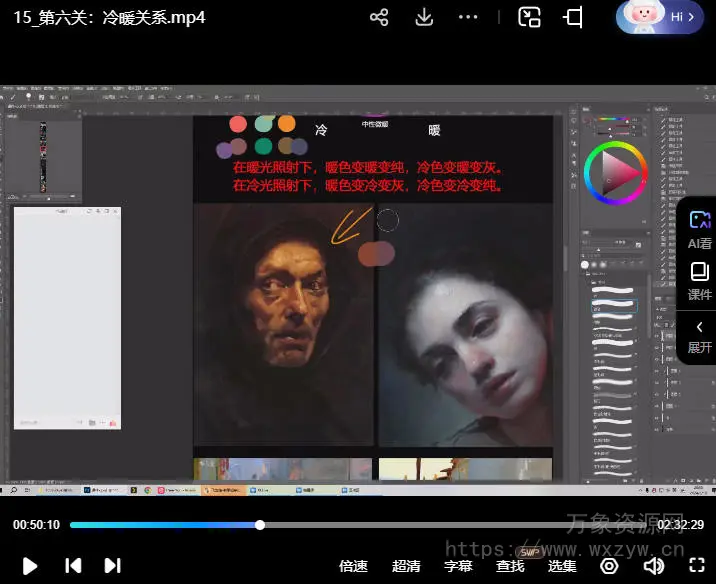Click the AI看 sidebar icon
716x584 pixels.
(699, 228)
